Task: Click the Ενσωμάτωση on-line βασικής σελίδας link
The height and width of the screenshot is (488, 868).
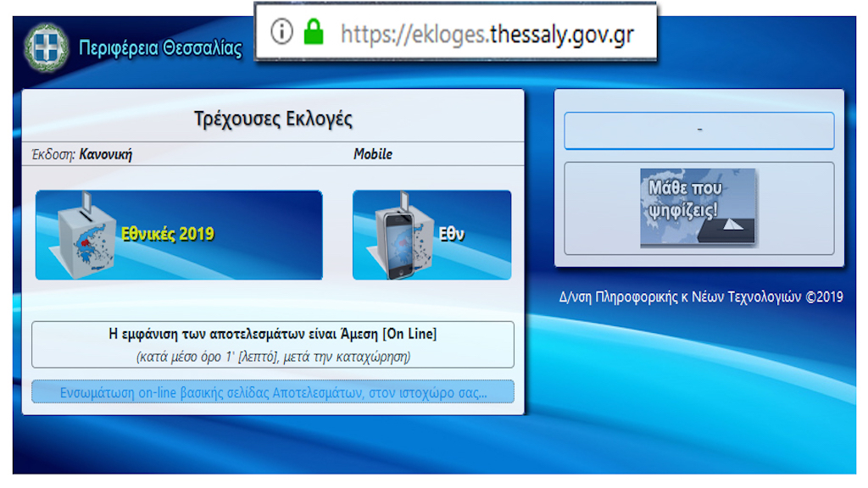Action: pyautogui.click(x=273, y=392)
